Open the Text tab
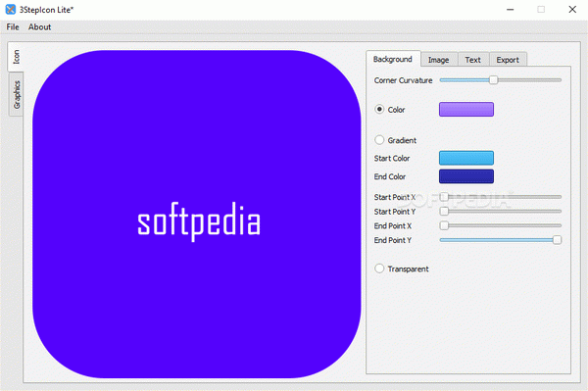Screen dimensions: 588x391 coord(473,60)
